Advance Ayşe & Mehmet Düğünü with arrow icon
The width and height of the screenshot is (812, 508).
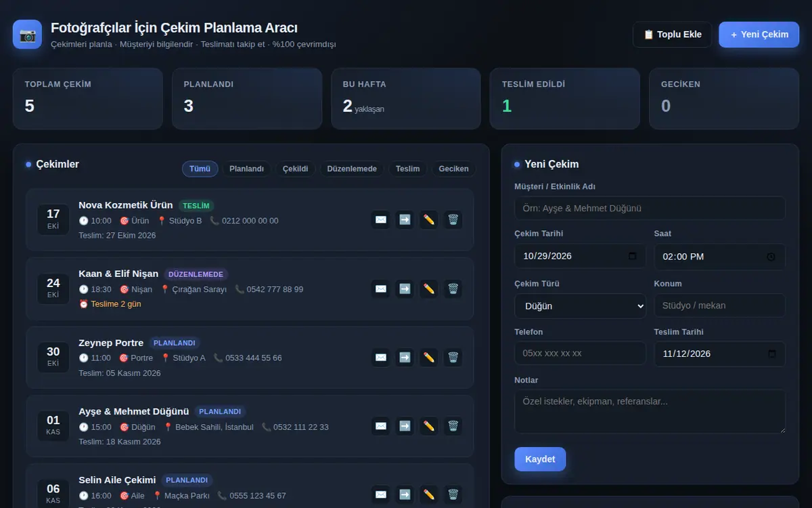(x=405, y=426)
